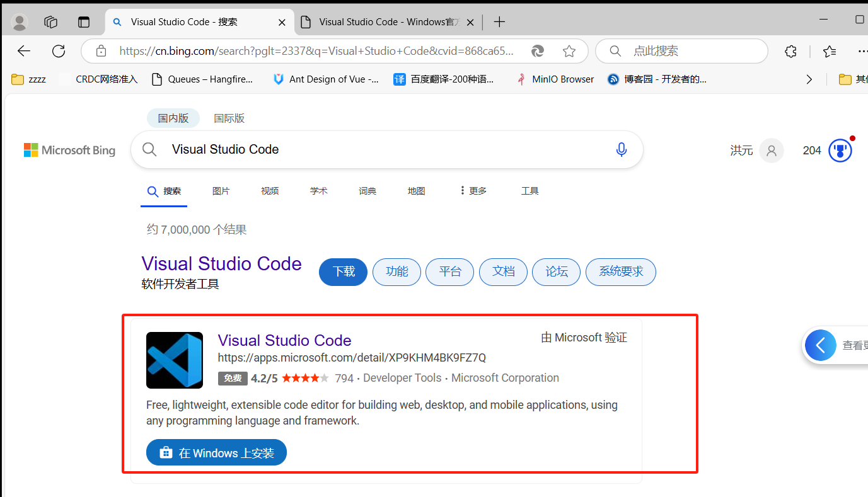This screenshot has width=868, height=497.
Task: Select the 搜索 results tab
Action: click(x=164, y=191)
